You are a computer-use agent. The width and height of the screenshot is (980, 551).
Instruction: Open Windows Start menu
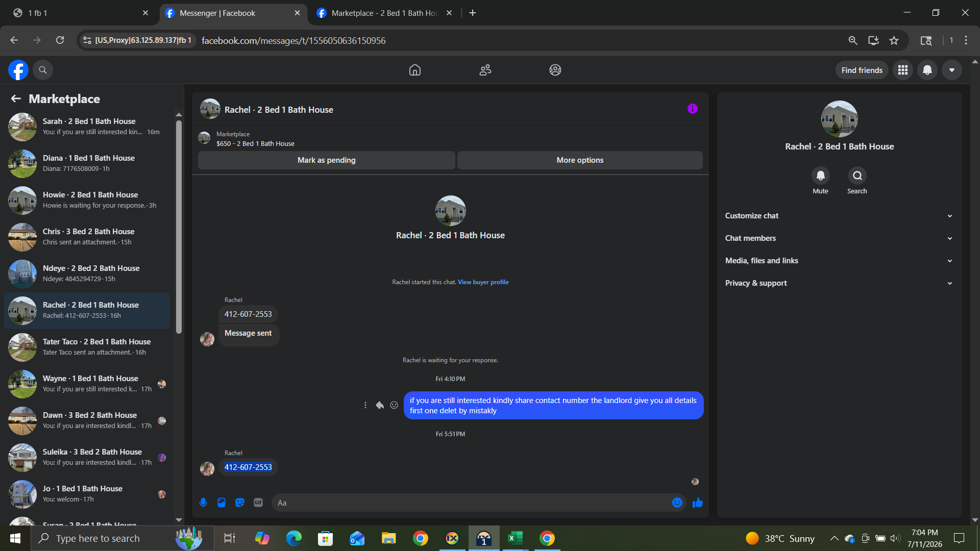point(15,538)
